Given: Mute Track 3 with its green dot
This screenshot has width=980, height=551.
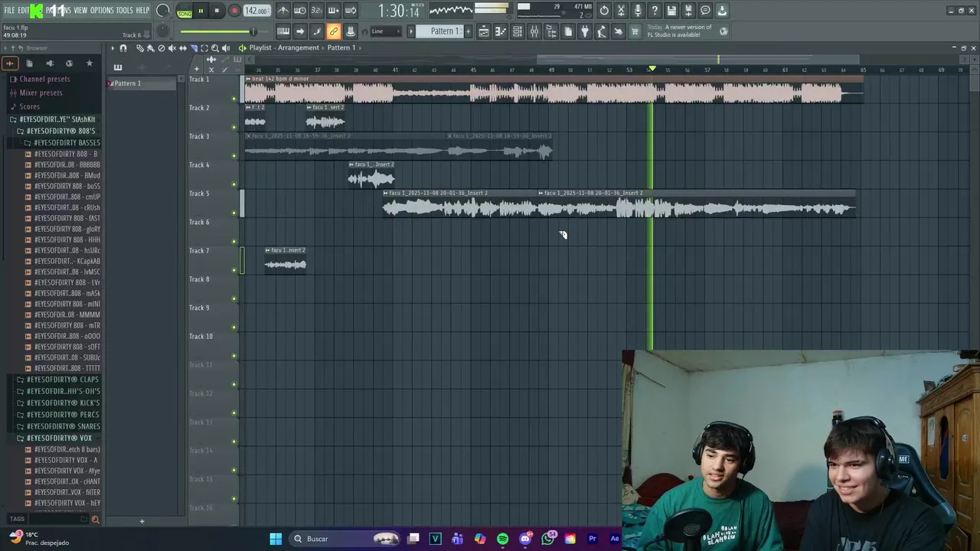Looking at the screenshot, I should (x=234, y=156).
